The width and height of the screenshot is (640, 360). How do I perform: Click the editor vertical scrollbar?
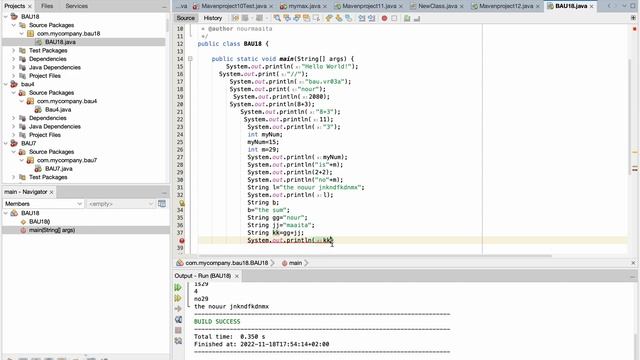[x=629, y=116]
